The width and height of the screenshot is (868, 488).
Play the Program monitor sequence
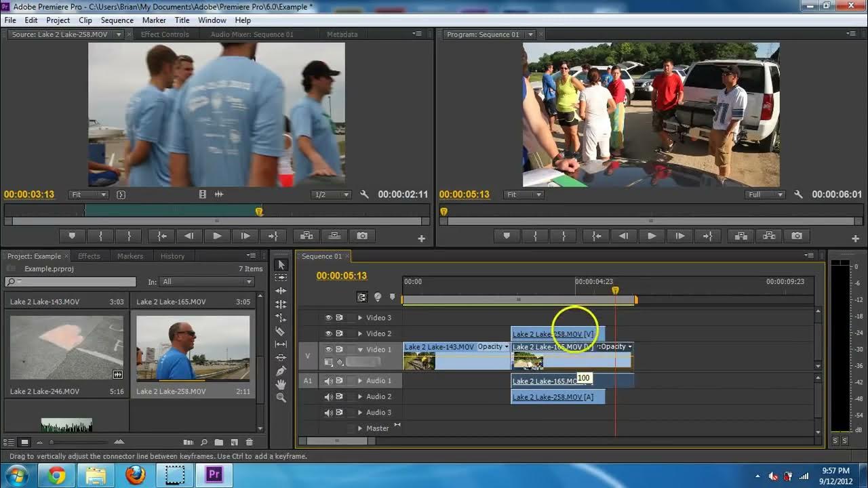tap(651, 236)
